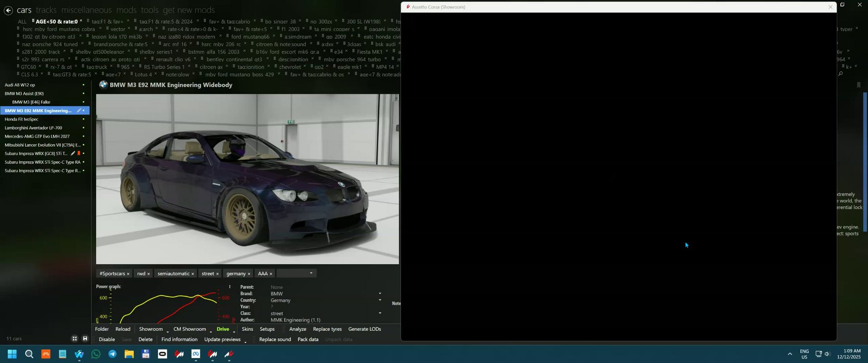Select BMW M3 Assist (E90) in car list
The height and width of the screenshot is (363, 868).
[44, 94]
